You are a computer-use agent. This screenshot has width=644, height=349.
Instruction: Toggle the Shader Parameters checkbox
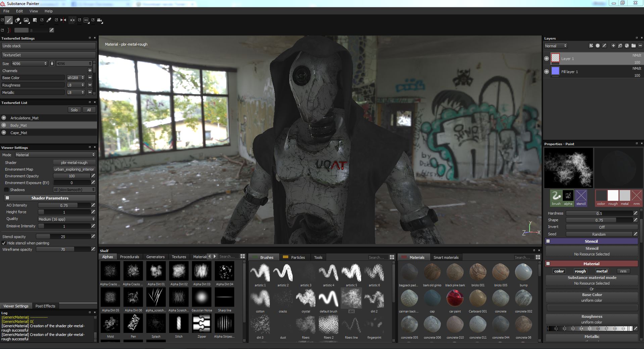tap(7, 198)
